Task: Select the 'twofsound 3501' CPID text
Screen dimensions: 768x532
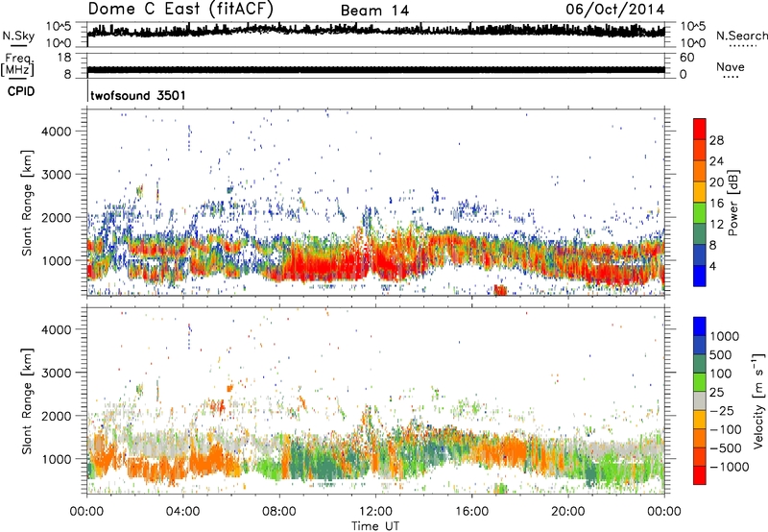Action: tap(138, 95)
